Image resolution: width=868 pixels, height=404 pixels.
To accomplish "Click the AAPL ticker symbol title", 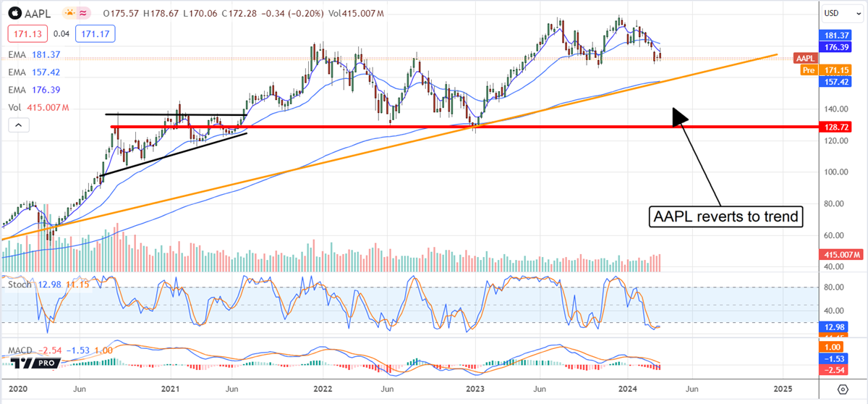I will (39, 14).
